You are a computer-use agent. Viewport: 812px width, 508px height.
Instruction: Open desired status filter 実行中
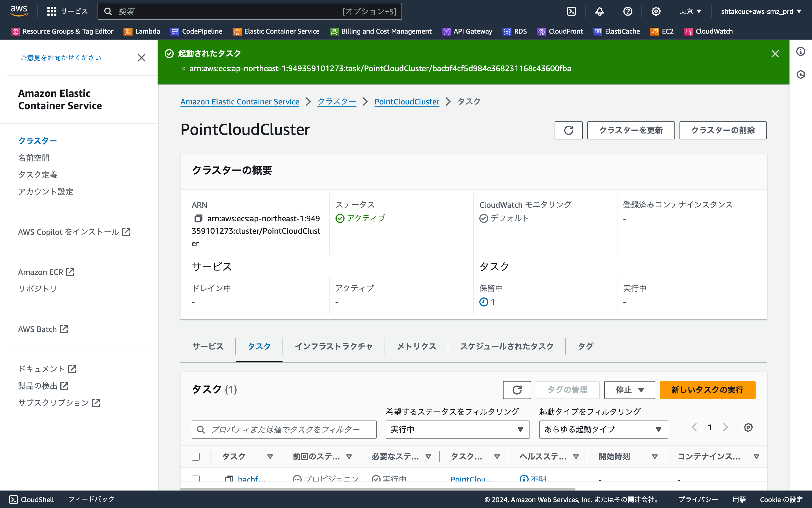click(x=458, y=429)
